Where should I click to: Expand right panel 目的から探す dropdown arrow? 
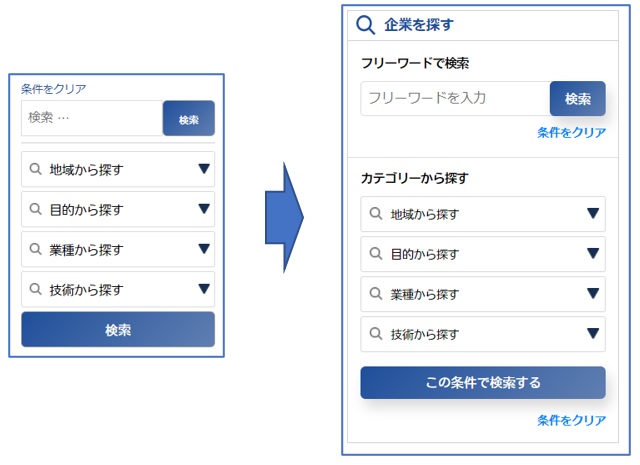[593, 254]
